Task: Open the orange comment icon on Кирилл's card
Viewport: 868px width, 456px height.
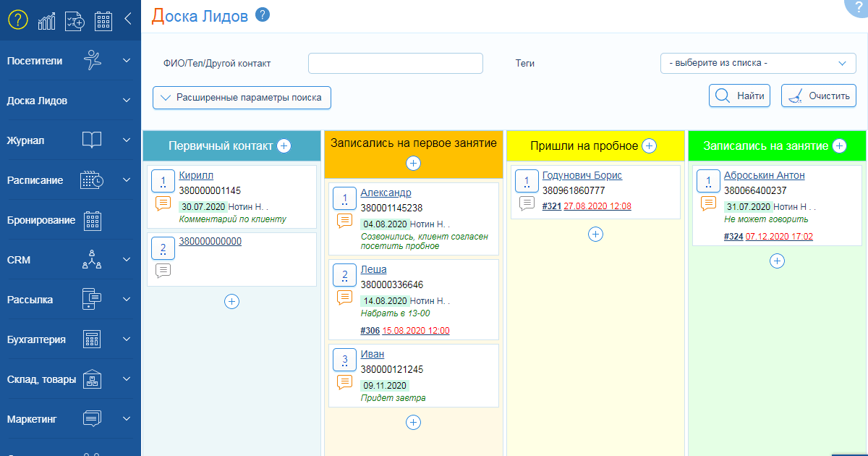Action: pyautogui.click(x=163, y=204)
